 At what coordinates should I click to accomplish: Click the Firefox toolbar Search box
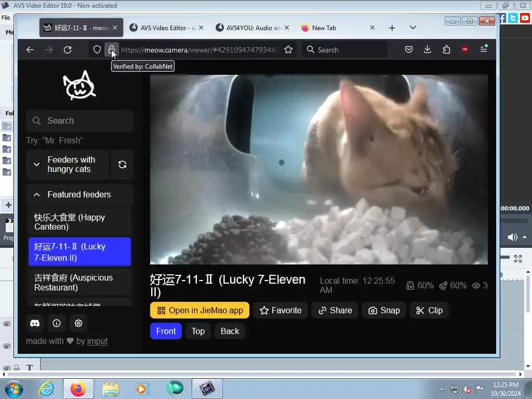(x=345, y=49)
